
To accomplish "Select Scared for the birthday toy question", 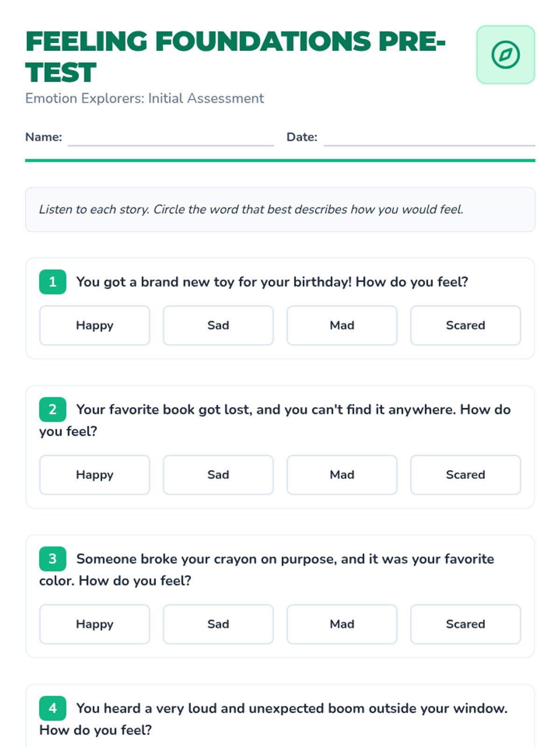I will pos(465,325).
